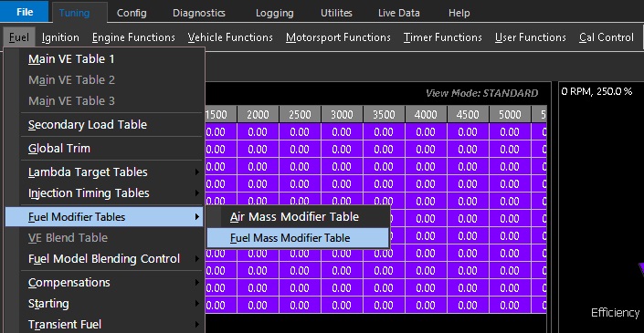This screenshot has height=333, width=644.
Task: Expand Injection Timing Tables submenu
Action: [105, 193]
